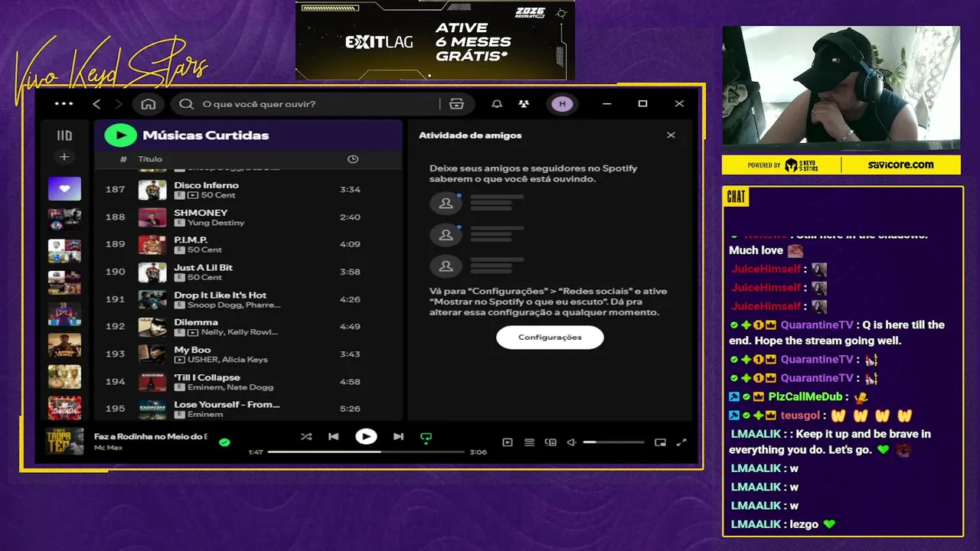Skip to next track

[x=398, y=437]
